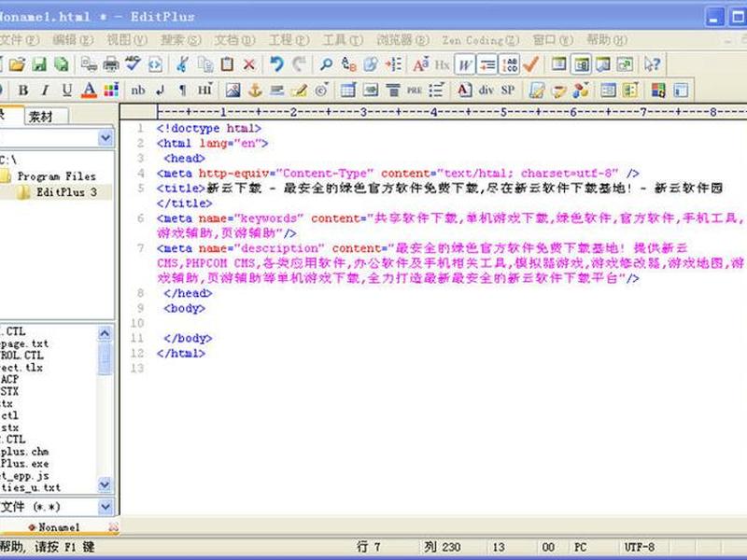Image resolution: width=747 pixels, height=560 pixels.
Task: Open the 搜索 menu
Action: (181, 40)
